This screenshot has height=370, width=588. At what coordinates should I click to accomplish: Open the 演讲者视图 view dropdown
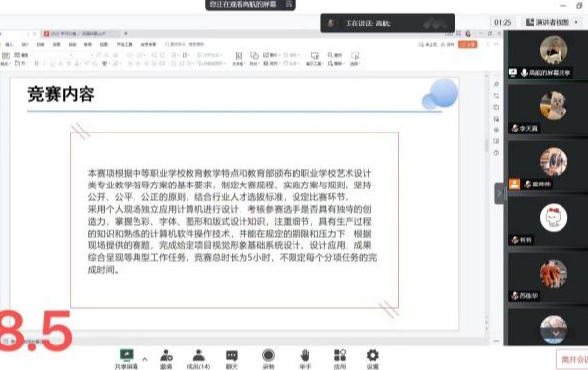pos(552,23)
